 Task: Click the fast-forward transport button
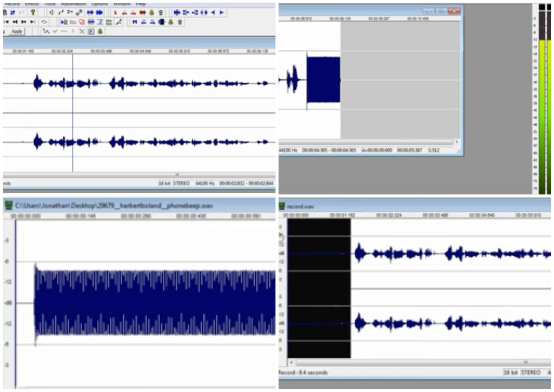(24, 22)
